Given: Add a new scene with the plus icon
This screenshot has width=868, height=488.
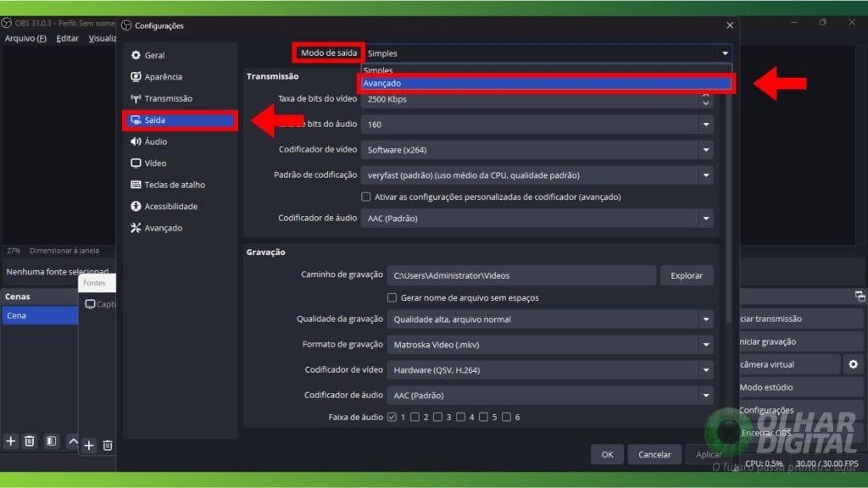Looking at the screenshot, I should click(10, 441).
